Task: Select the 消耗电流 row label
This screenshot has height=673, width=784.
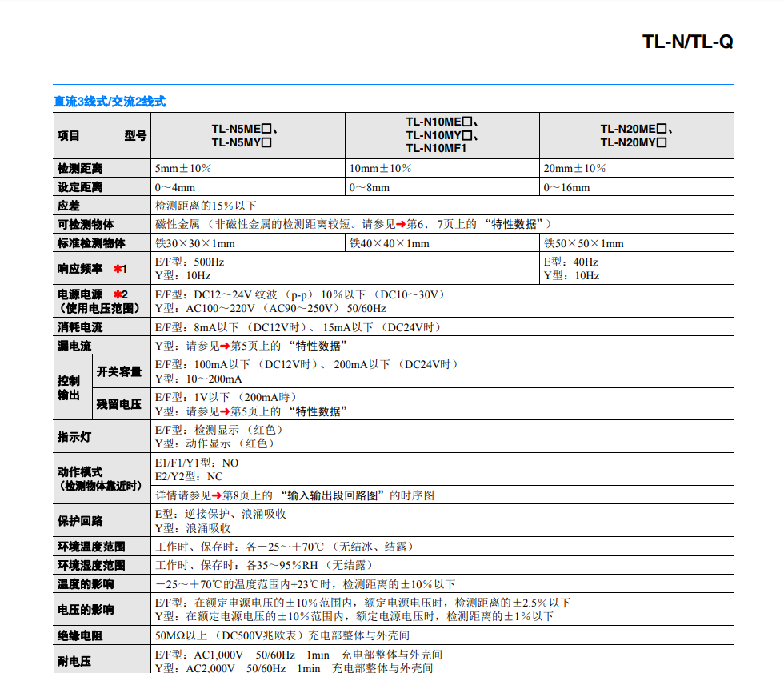Action: point(80,327)
